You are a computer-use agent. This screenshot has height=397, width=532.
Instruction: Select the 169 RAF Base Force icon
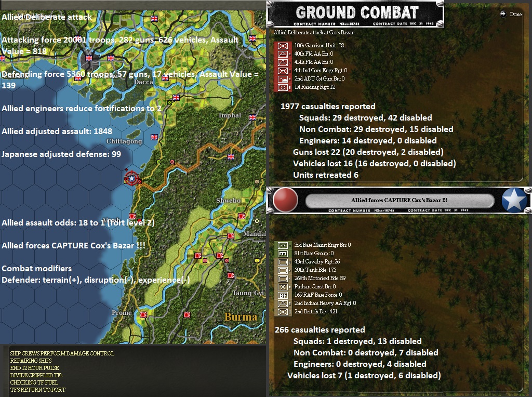tap(283, 295)
